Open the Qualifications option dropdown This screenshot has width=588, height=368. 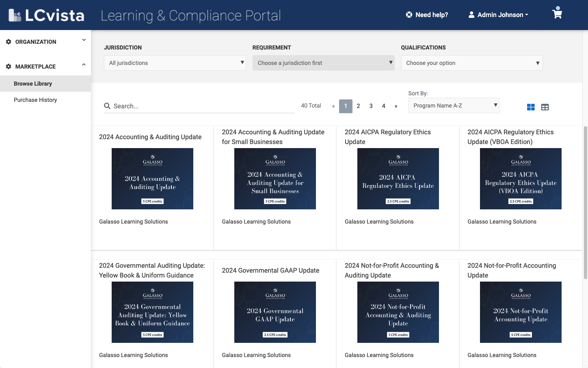click(x=471, y=63)
